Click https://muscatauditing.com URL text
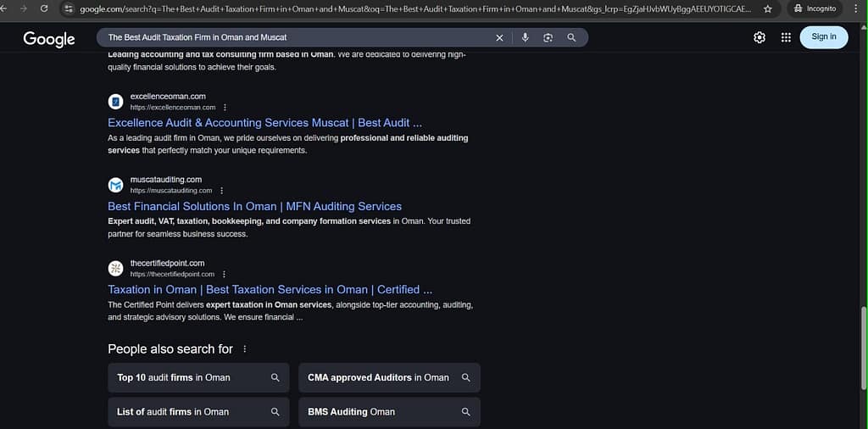The height and width of the screenshot is (429, 868). [x=171, y=191]
